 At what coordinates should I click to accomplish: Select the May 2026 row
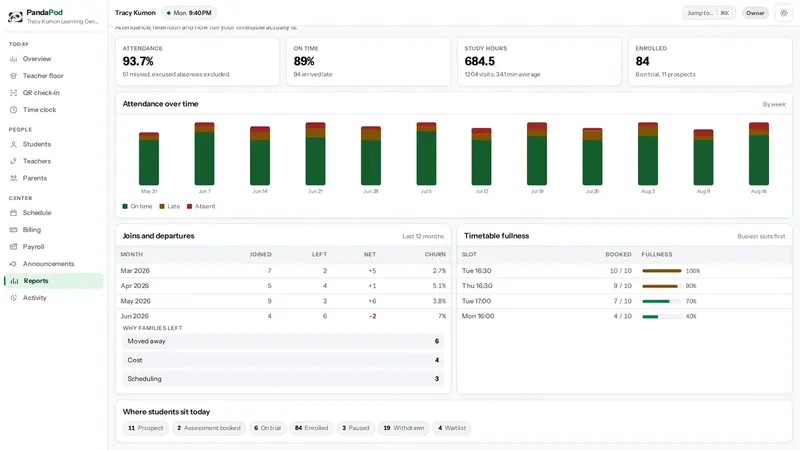[283, 302]
